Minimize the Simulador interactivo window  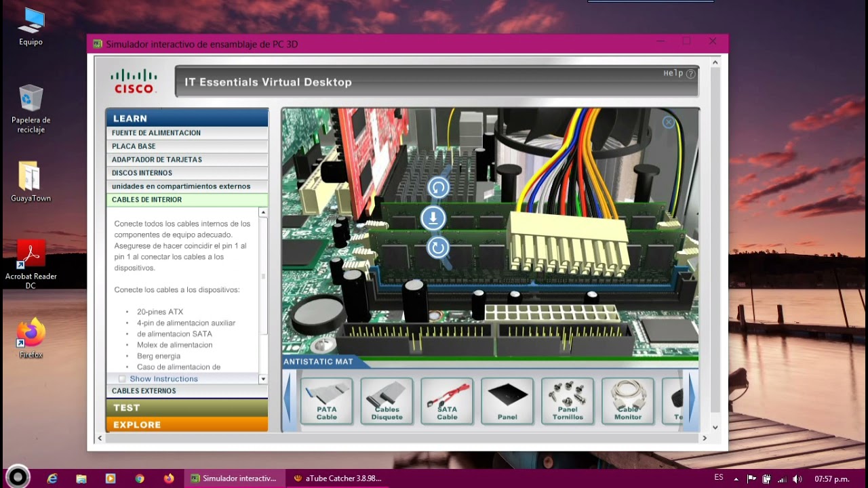pyautogui.click(x=660, y=41)
